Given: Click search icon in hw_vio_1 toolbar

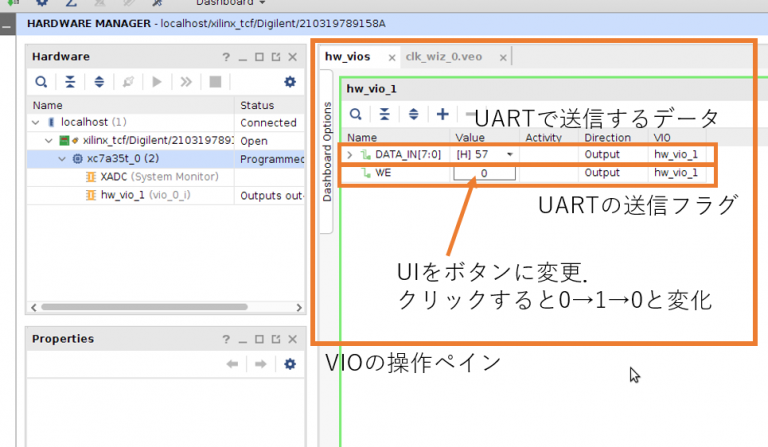Looking at the screenshot, I should [355, 114].
